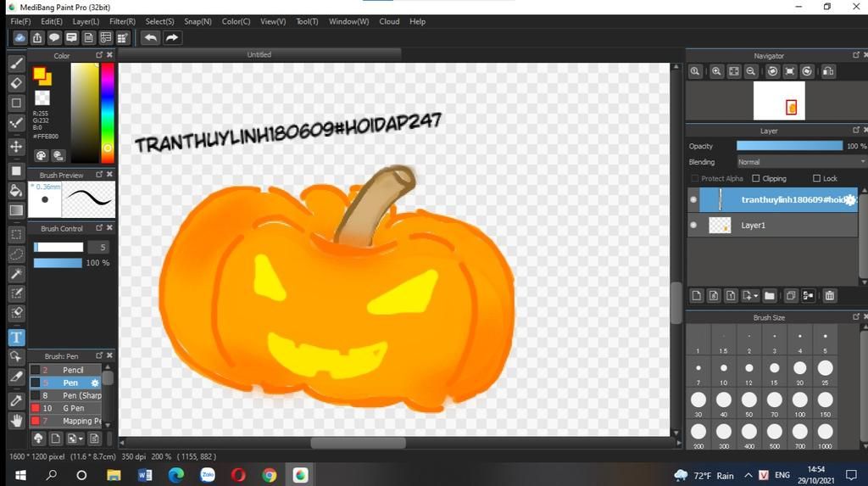868x486 pixels.
Task: Click the Undo arrow in top toolbar
Action: [x=150, y=37]
